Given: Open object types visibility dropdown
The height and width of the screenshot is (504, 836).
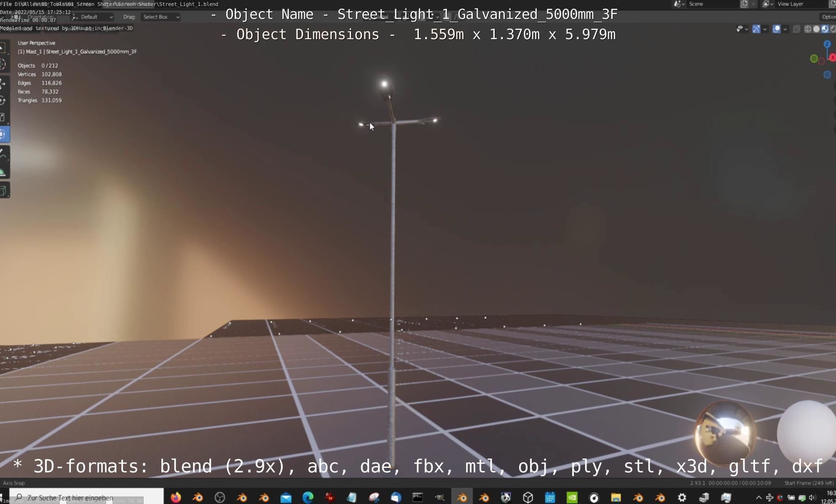Looking at the screenshot, I should pos(742,29).
